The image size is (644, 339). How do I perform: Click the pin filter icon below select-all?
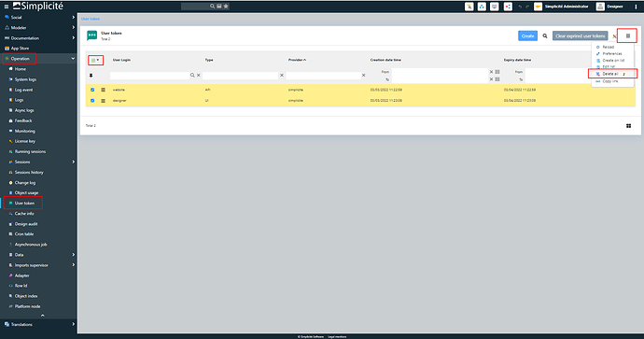[91, 76]
